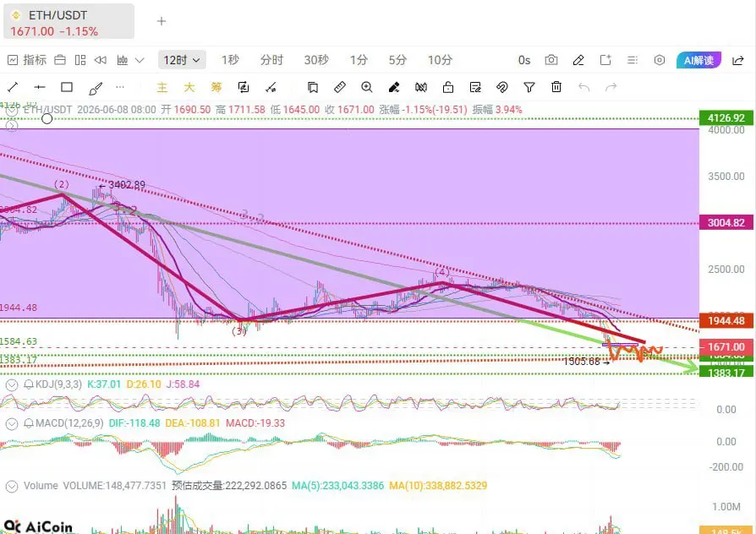The height and width of the screenshot is (534, 756).
Task: Switch to the 10分 timeframe
Action: pyautogui.click(x=440, y=60)
